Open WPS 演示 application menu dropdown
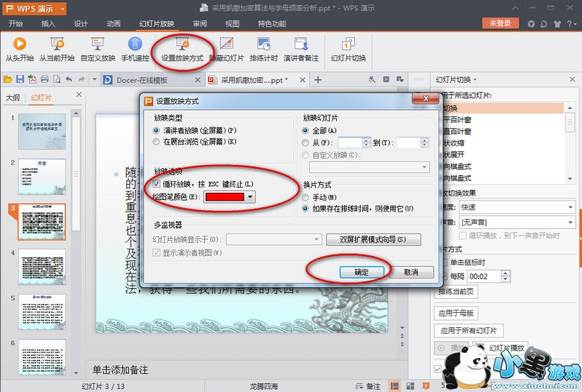The height and width of the screenshot is (392, 582). point(63,9)
